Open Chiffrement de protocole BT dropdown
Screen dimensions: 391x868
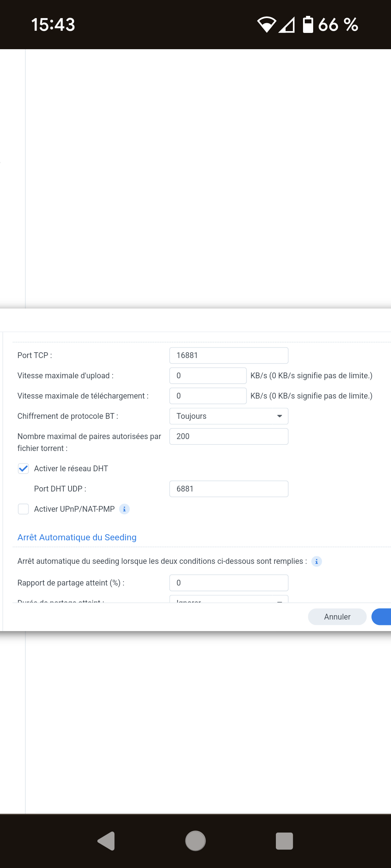coord(229,416)
